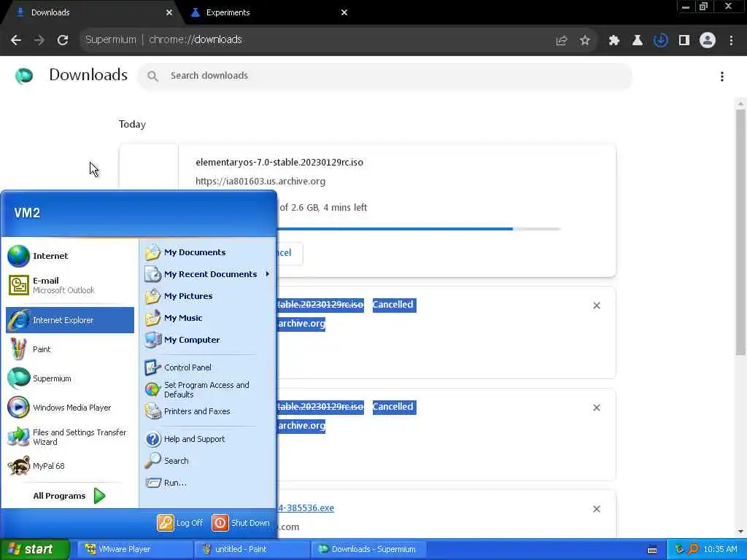
Task: Open the browser three-dot menu
Action: (731, 41)
